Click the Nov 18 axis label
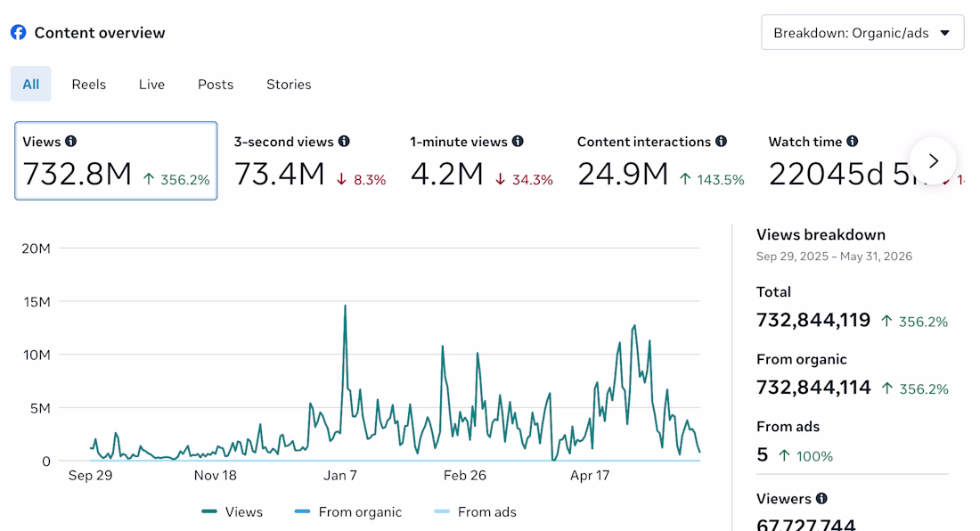 click(215, 476)
